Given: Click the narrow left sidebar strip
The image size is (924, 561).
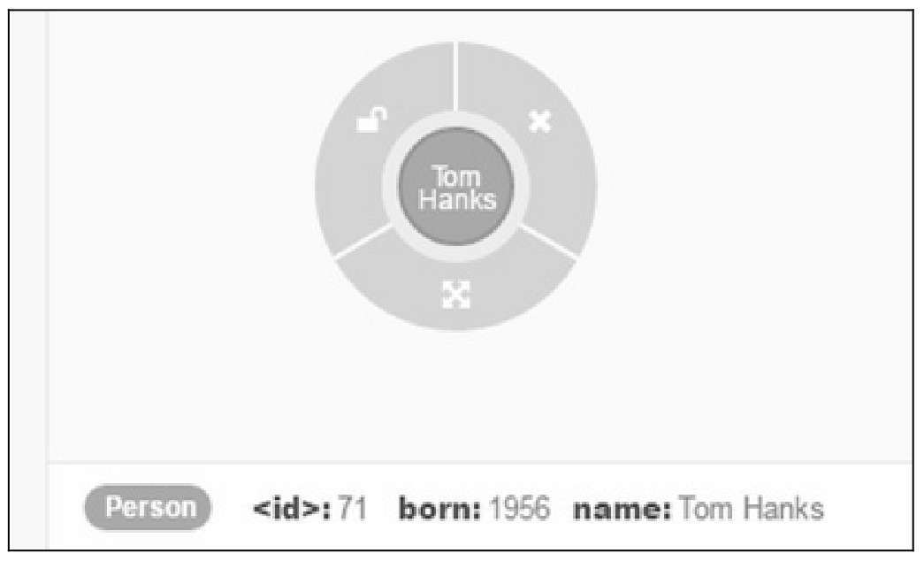Looking at the screenshot, I should tap(27, 280).
